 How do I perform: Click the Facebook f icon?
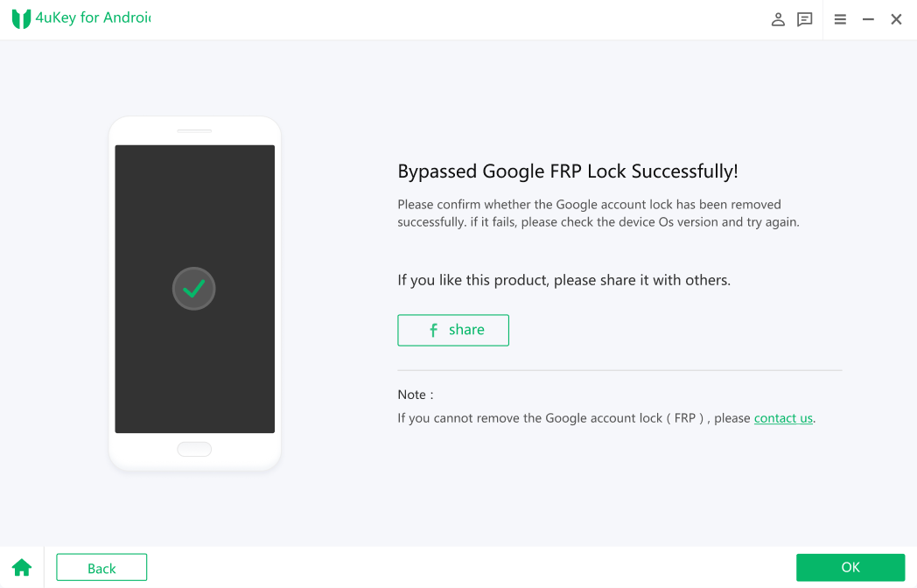[433, 330]
